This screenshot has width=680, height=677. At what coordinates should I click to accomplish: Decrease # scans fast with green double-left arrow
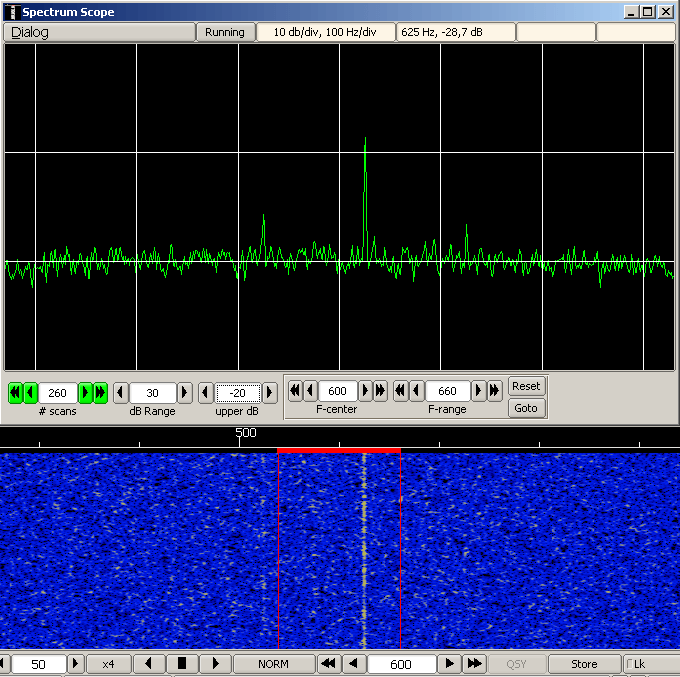[16, 393]
